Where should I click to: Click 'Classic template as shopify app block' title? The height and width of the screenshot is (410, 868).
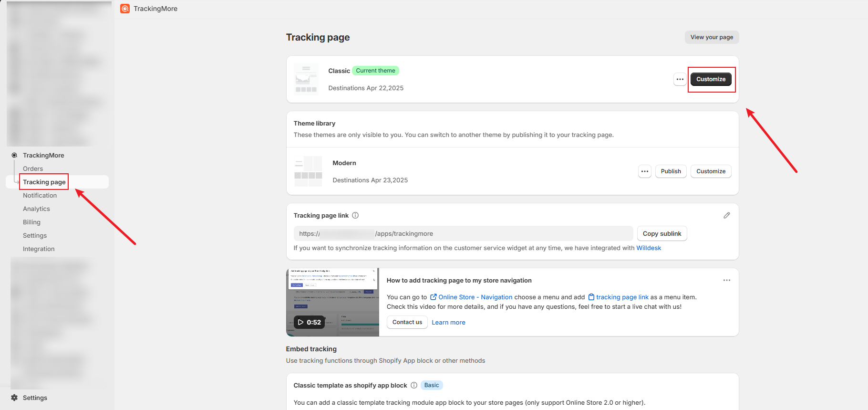(x=350, y=385)
